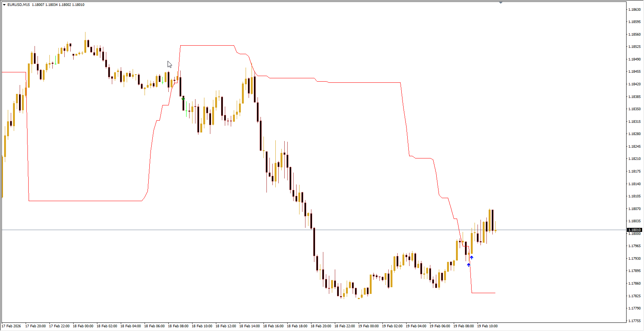The height and width of the screenshot is (331, 644).
Task: Click the current price label 1.18010
Action: 634,230
